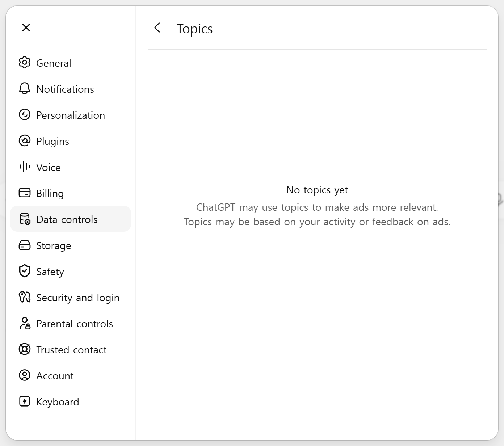Go to the Billing label
The height and width of the screenshot is (446, 504).
[x=50, y=194]
